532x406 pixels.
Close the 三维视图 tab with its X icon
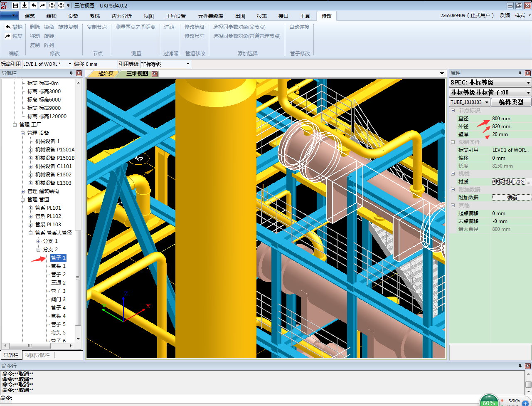pos(155,74)
